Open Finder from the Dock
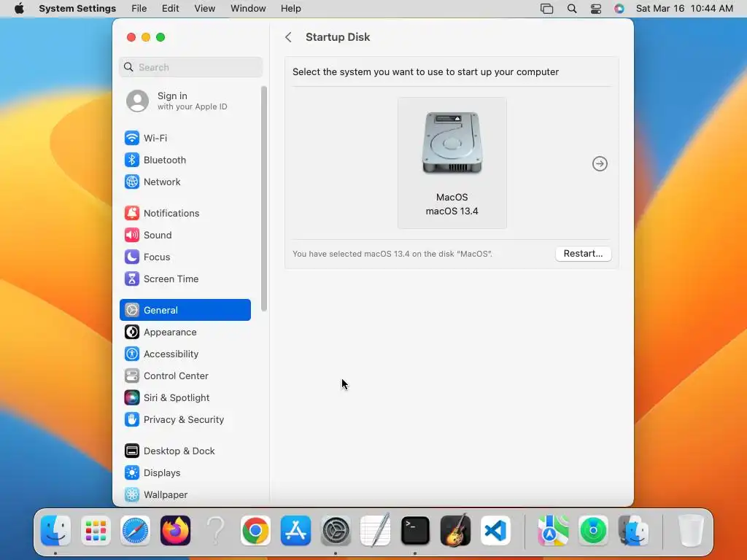 [x=55, y=531]
